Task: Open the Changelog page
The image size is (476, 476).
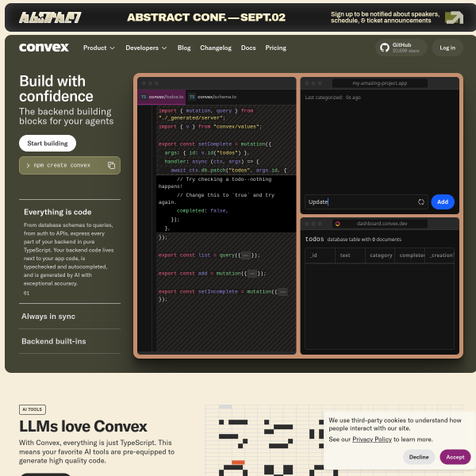Action: tap(216, 48)
